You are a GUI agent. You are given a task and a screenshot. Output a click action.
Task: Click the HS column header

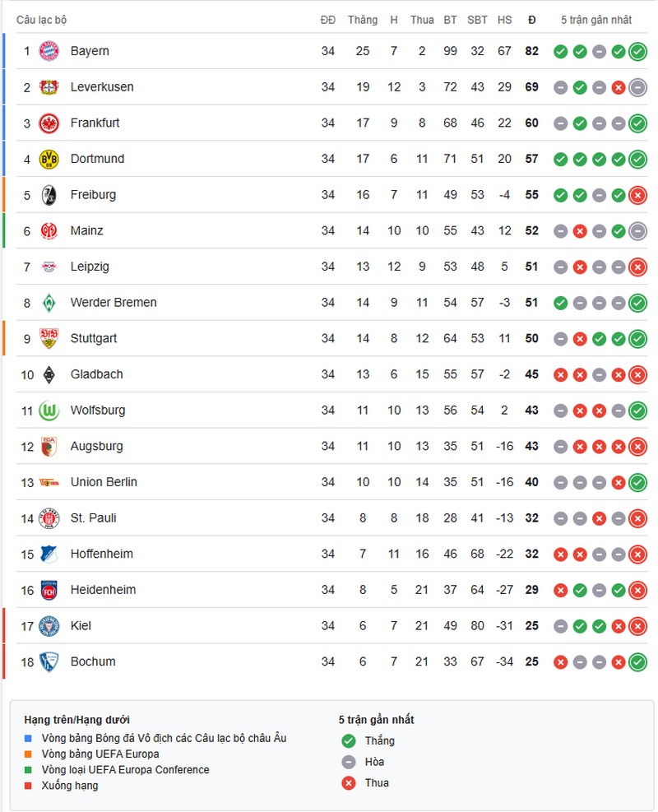[504, 20]
